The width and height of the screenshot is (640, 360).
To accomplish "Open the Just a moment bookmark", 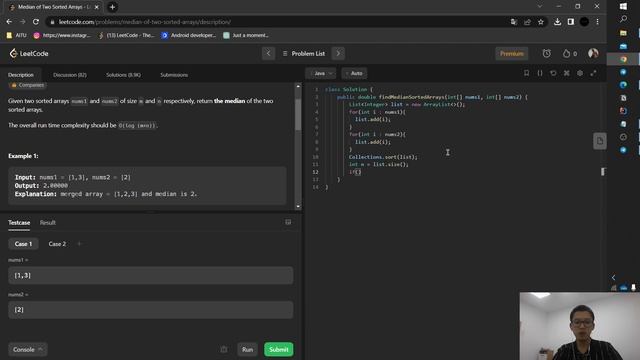I will point(246,36).
